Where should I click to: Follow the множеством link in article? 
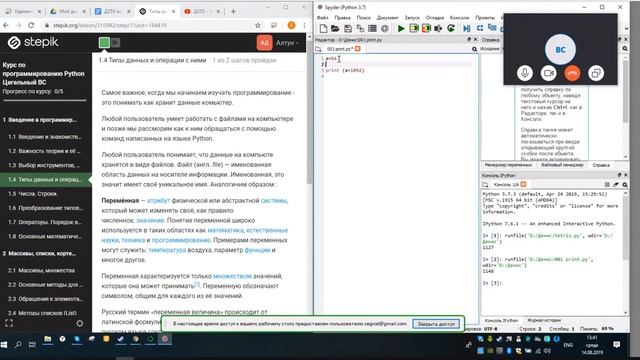232,276
